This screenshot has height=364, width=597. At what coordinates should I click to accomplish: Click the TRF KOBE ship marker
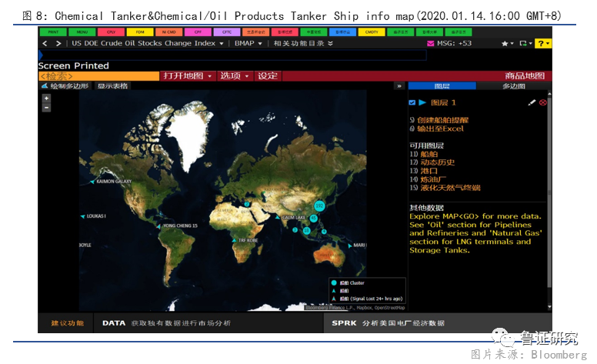tap(234, 241)
